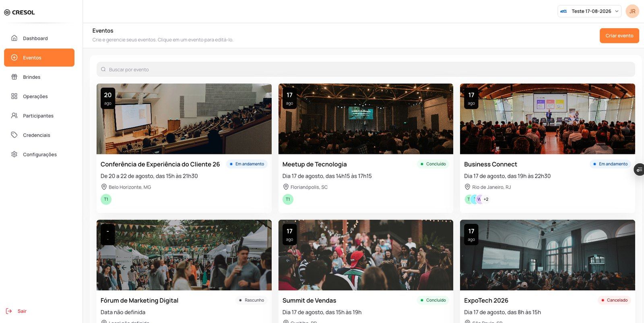Click the Criar evento button
This screenshot has width=644, height=323.
[x=619, y=35]
